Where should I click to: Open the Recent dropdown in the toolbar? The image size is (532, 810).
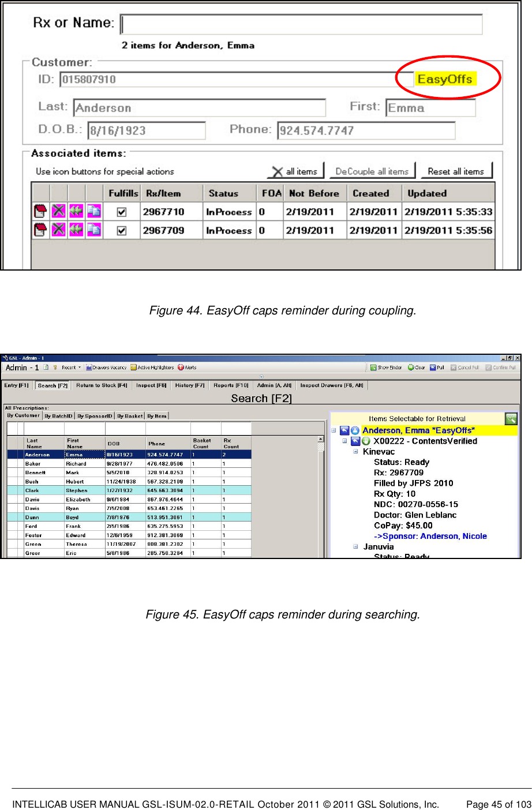[x=70, y=367]
